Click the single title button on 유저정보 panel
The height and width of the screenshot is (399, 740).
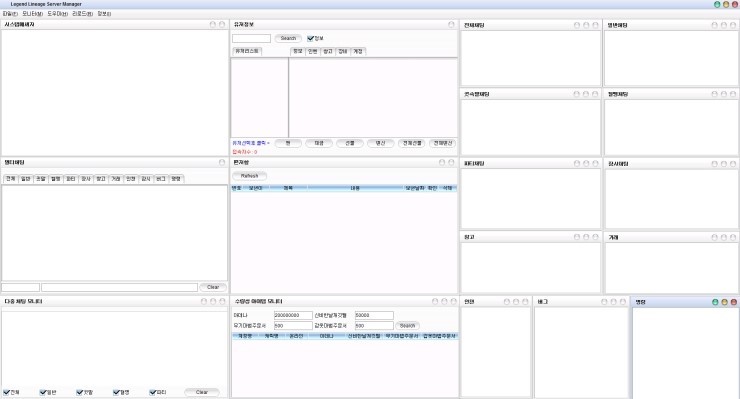point(451,25)
